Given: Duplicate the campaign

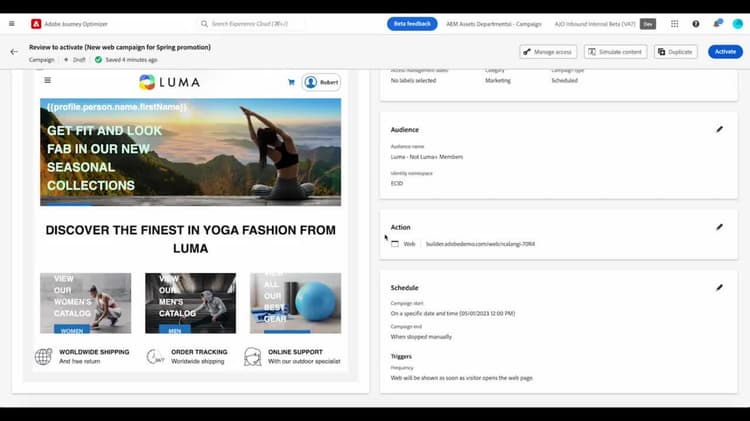Looking at the screenshot, I should [675, 52].
